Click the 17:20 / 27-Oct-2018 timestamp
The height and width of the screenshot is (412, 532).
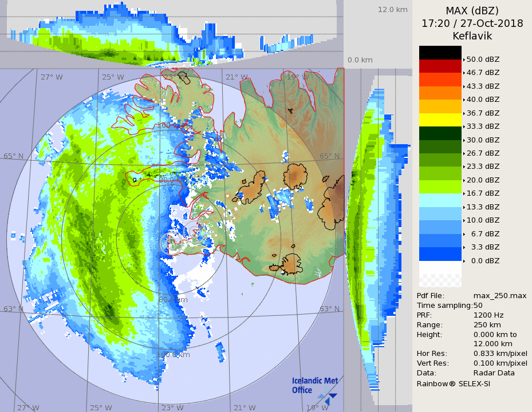(x=472, y=23)
